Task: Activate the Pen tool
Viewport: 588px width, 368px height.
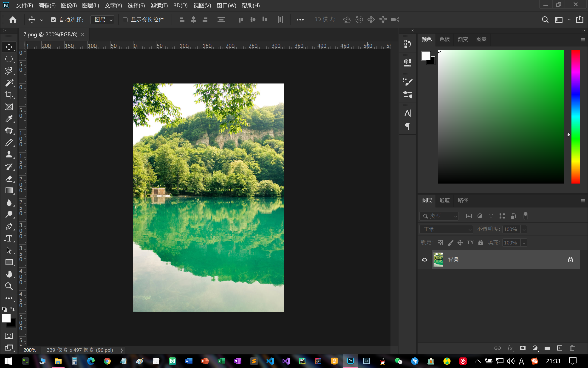Action: pos(9,226)
